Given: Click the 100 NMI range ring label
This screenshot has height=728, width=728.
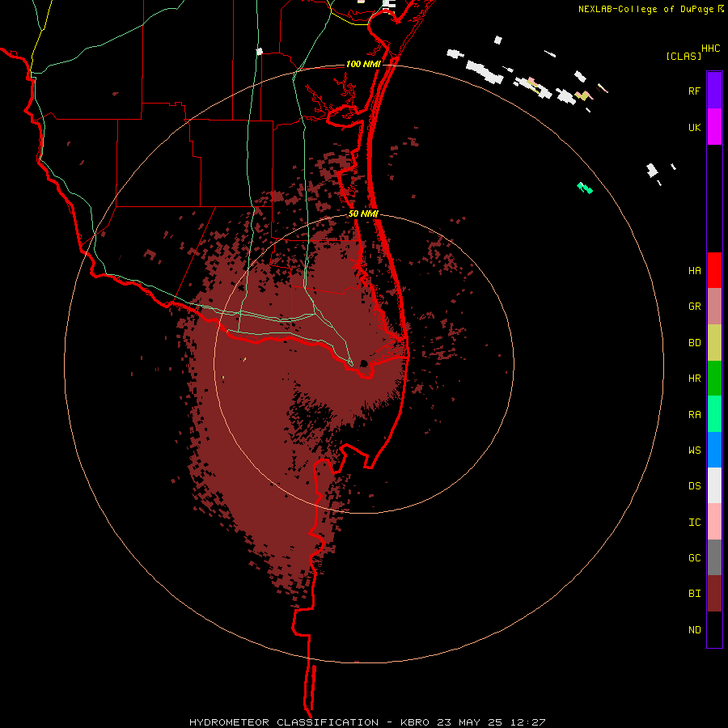Looking at the screenshot, I should pos(363,64).
